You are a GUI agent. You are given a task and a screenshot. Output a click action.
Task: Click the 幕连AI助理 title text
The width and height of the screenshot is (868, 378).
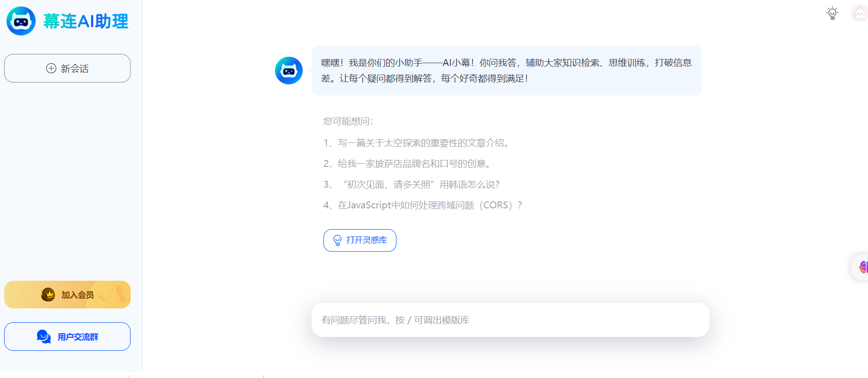86,21
